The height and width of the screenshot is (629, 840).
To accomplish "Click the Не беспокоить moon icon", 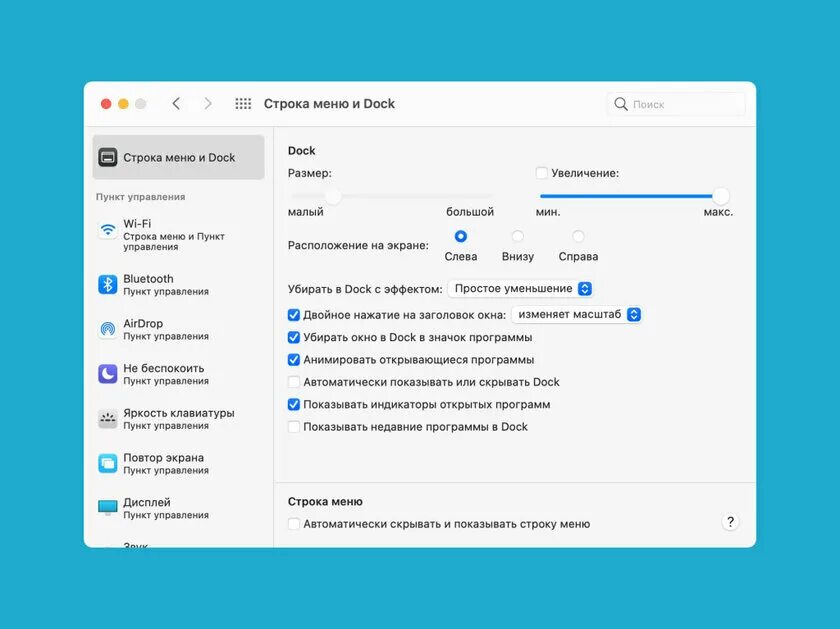I will [108, 374].
